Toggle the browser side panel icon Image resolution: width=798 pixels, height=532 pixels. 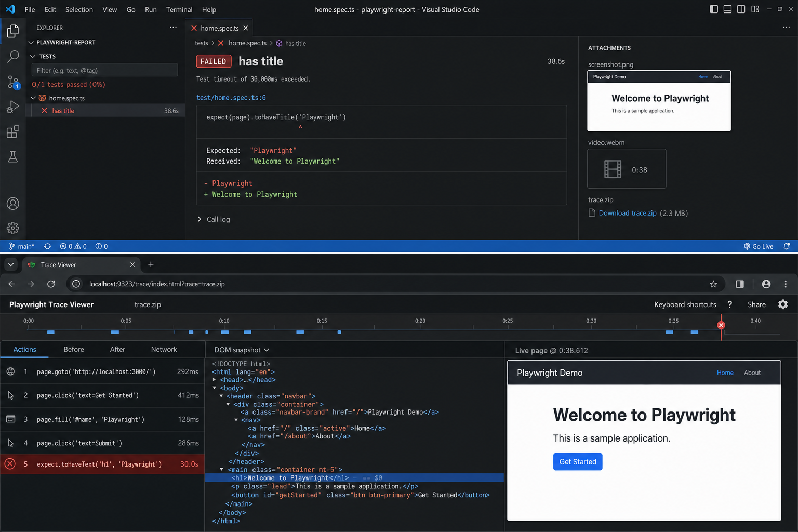tap(740, 284)
